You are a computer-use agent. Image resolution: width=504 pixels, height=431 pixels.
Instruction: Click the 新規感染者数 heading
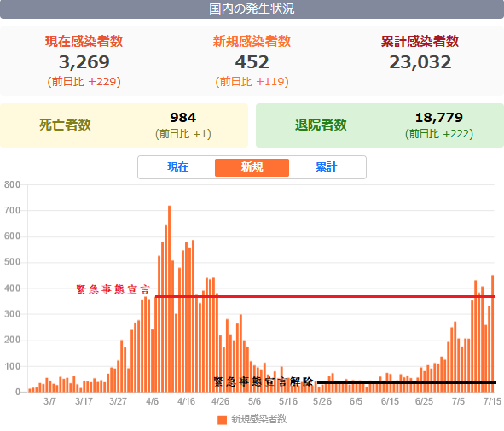point(252,42)
